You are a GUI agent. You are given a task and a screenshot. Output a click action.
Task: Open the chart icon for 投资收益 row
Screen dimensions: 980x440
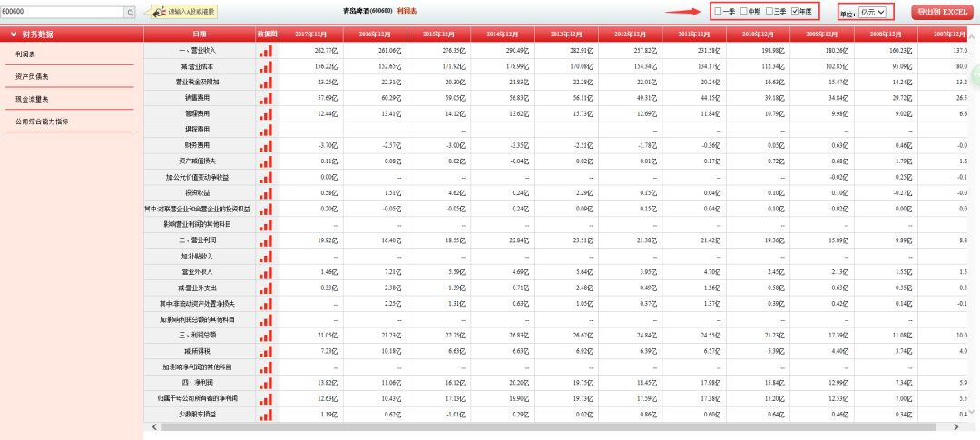(x=266, y=193)
